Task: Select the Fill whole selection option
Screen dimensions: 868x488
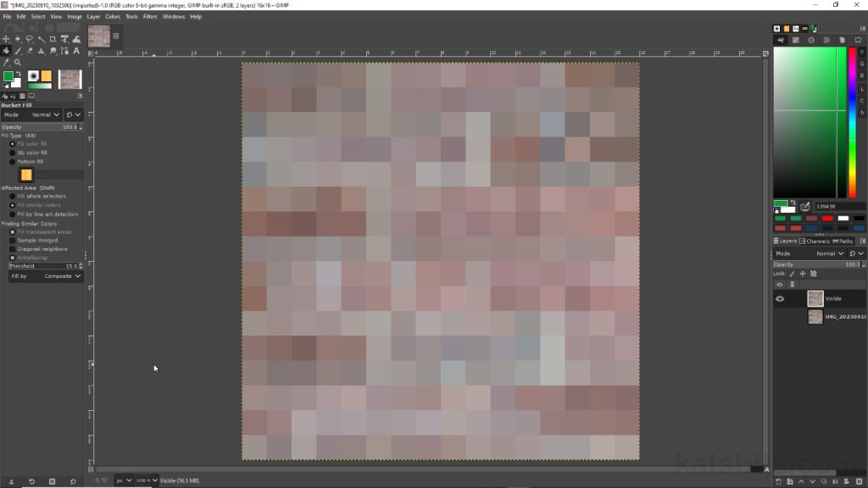Action: [x=11, y=196]
